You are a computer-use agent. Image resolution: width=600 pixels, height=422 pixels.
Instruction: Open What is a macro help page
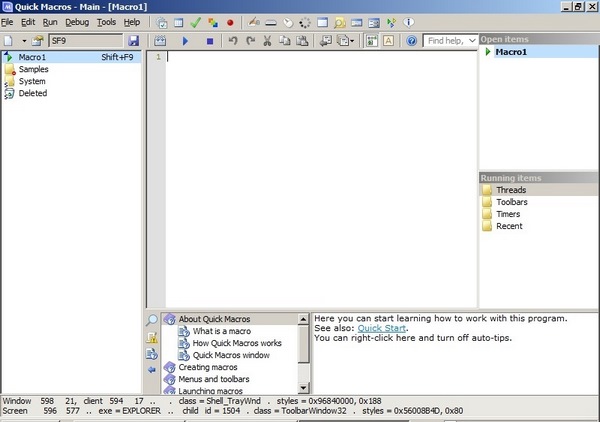(x=222, y=331)
